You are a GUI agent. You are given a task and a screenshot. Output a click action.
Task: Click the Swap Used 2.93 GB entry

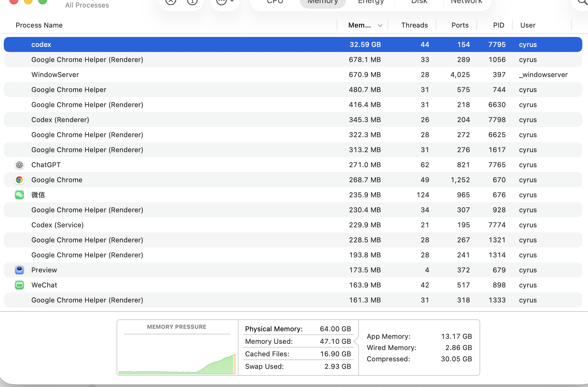pyautogui.click(x=298, y=366)
